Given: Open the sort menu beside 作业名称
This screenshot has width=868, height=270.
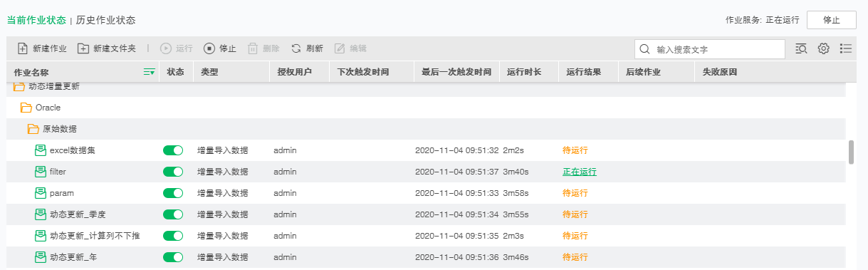Looking at the screenshot, I should (150, 72).
